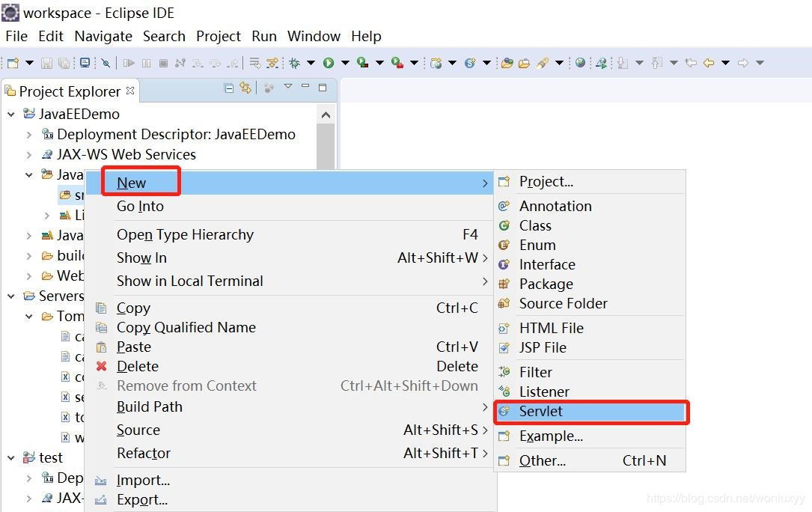Collapse the Servers tree node
812x512 pixels.
tap(11, 296)
